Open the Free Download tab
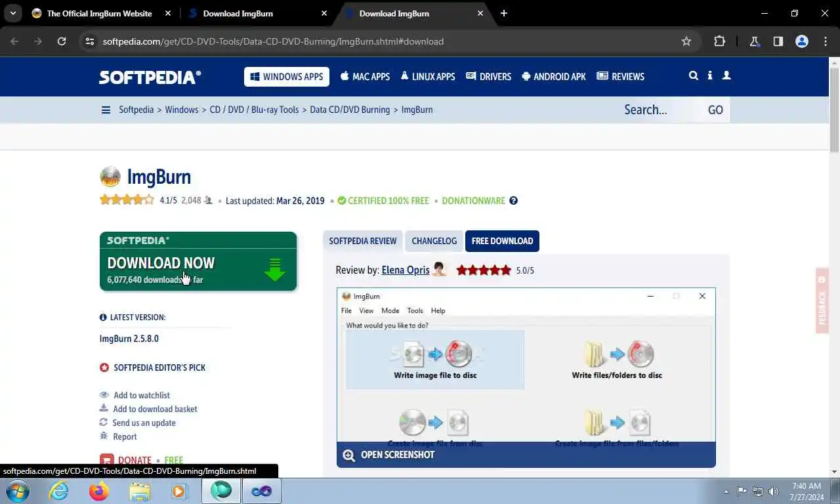 click(502, 241)
